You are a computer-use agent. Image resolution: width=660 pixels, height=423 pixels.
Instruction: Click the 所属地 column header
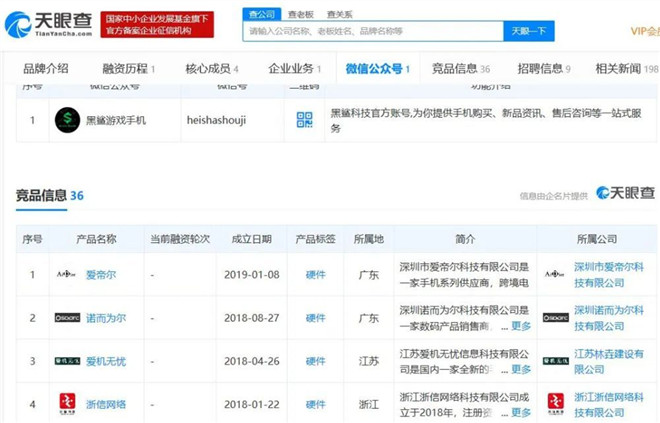click(369, 239)
